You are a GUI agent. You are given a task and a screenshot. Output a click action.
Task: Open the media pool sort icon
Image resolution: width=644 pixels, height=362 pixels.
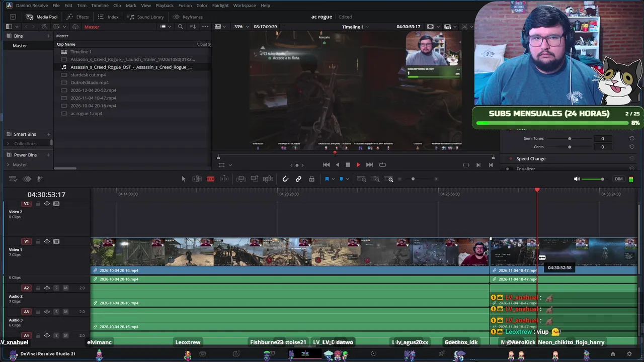192,27
